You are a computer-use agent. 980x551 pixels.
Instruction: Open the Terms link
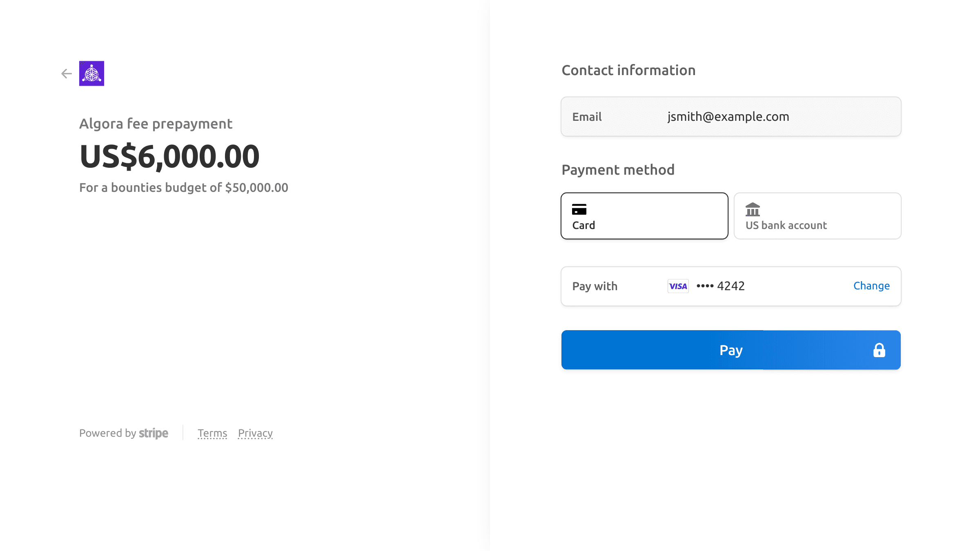click(x=212, y=433)
